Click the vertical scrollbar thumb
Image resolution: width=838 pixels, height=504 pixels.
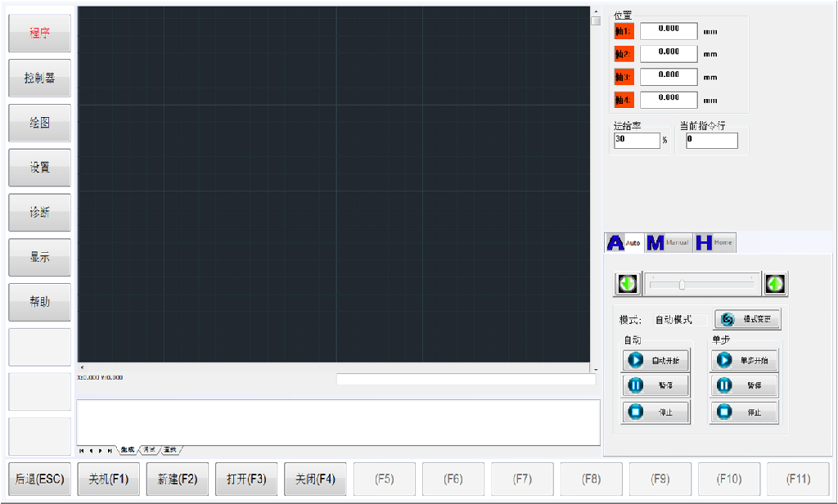[x=596, y=20]
